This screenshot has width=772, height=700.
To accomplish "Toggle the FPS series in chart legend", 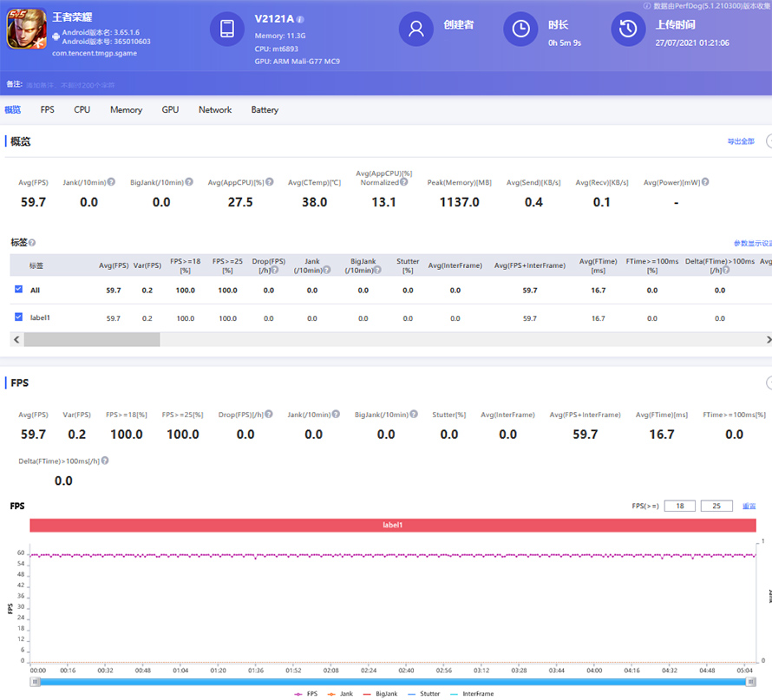I will point(305,694).
